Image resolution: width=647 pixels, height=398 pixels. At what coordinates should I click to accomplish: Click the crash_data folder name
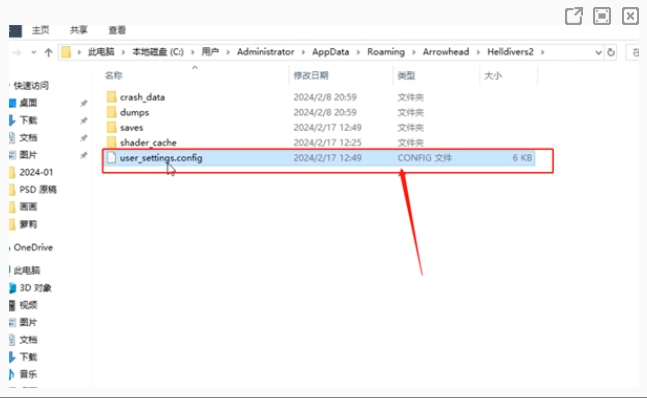tap(142, 97)
